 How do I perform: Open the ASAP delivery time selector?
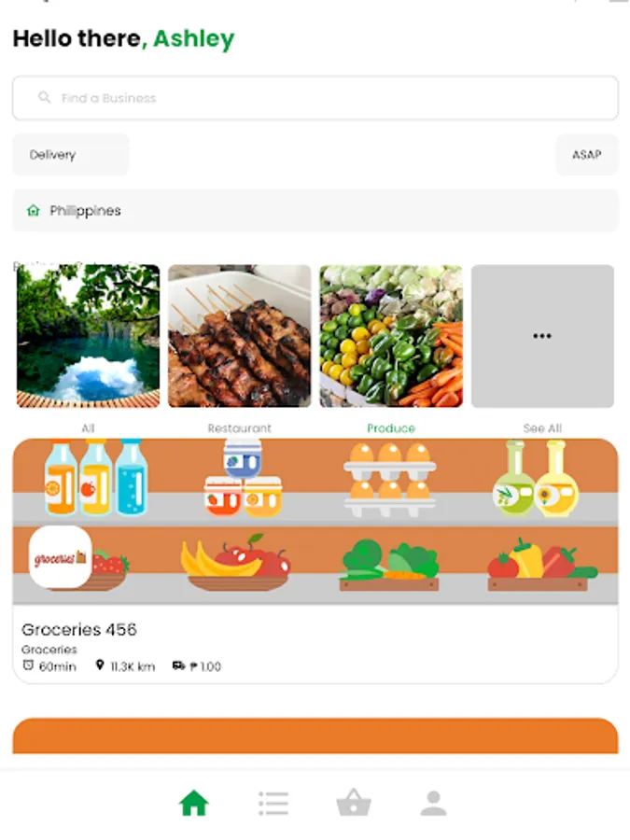click(587, 155)
